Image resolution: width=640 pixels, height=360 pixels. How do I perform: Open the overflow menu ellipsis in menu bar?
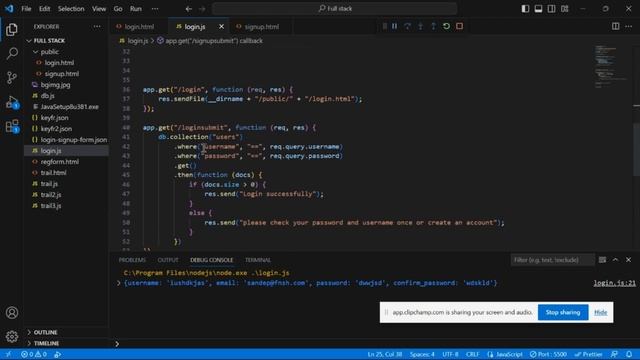pos(155,9)
